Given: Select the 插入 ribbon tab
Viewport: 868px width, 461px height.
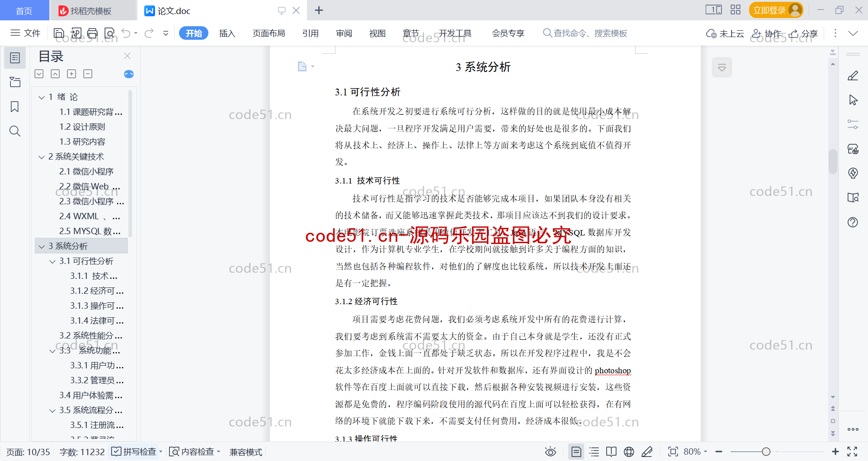Looking at the screenshot, I should pos(227,33).
